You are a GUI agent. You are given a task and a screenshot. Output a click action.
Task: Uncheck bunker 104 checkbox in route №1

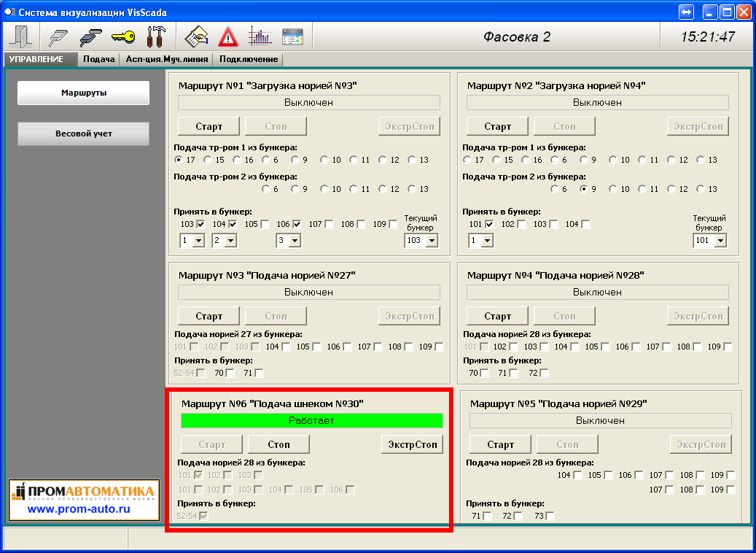233,224
